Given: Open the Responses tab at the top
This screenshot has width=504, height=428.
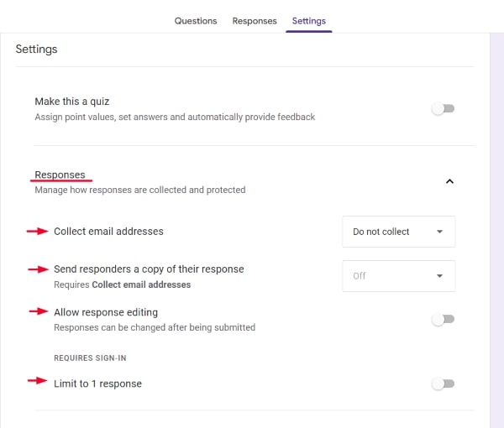Looking at the screenshot, I should coord(255,21).
